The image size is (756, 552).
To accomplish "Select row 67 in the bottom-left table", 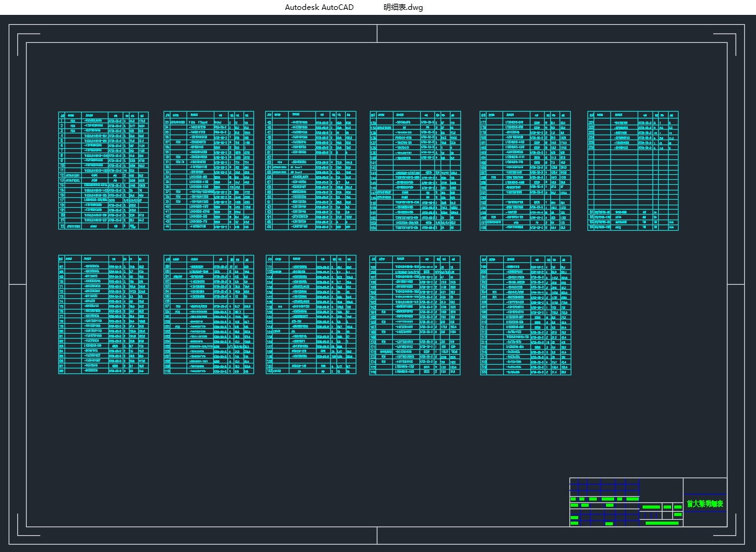I will pos(103,265).
